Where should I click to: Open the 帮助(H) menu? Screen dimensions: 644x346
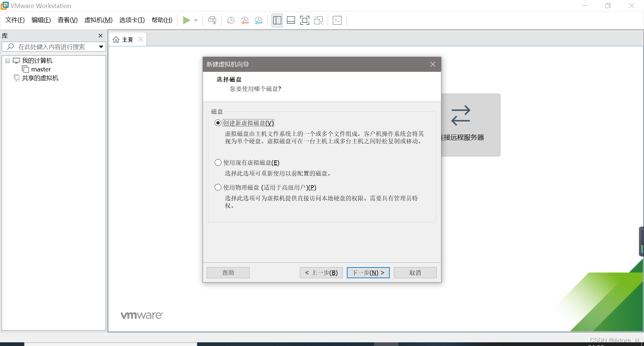point(162,20)
